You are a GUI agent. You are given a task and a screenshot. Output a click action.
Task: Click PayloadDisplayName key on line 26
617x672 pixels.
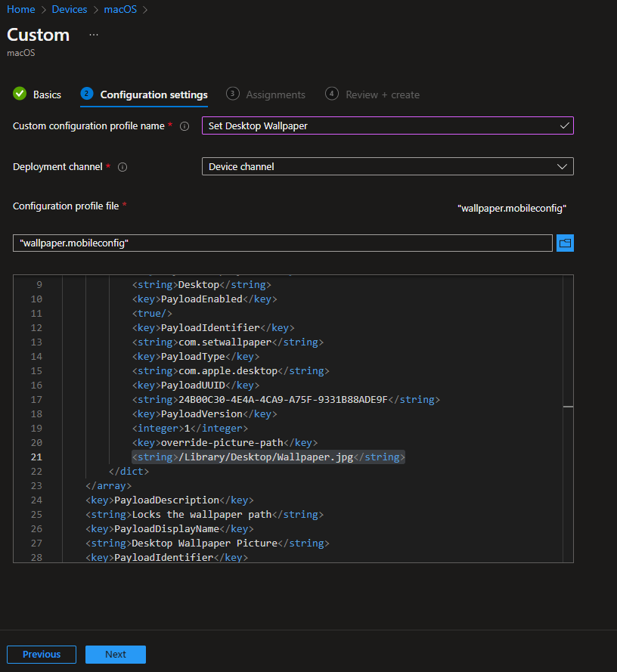pyautogui.click(x=170, y=528)
